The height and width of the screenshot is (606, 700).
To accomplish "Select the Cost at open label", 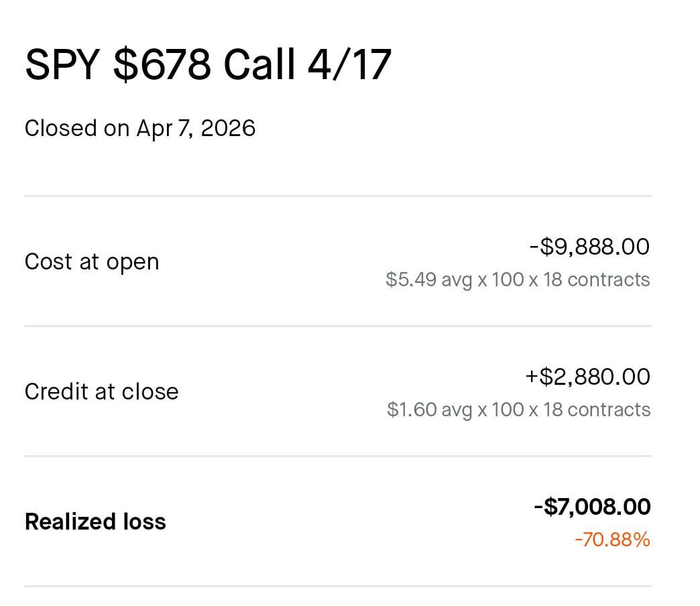I will (92, 261).
